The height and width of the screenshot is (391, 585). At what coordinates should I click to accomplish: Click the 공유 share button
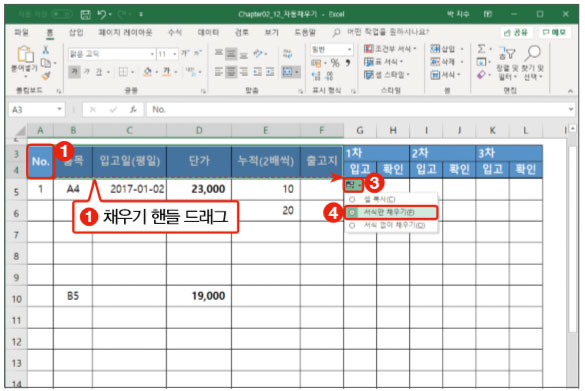pos(516,32)
